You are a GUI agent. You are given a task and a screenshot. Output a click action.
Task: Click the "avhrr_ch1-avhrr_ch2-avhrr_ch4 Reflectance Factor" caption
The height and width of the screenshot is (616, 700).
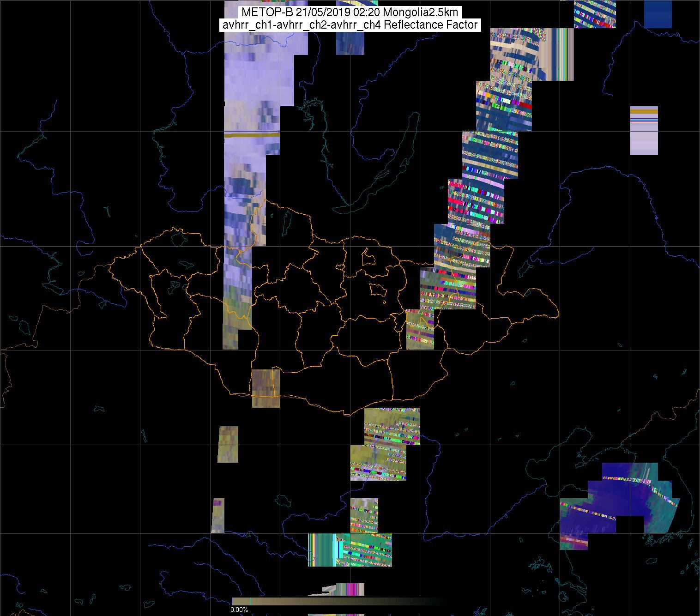[350, 25]
